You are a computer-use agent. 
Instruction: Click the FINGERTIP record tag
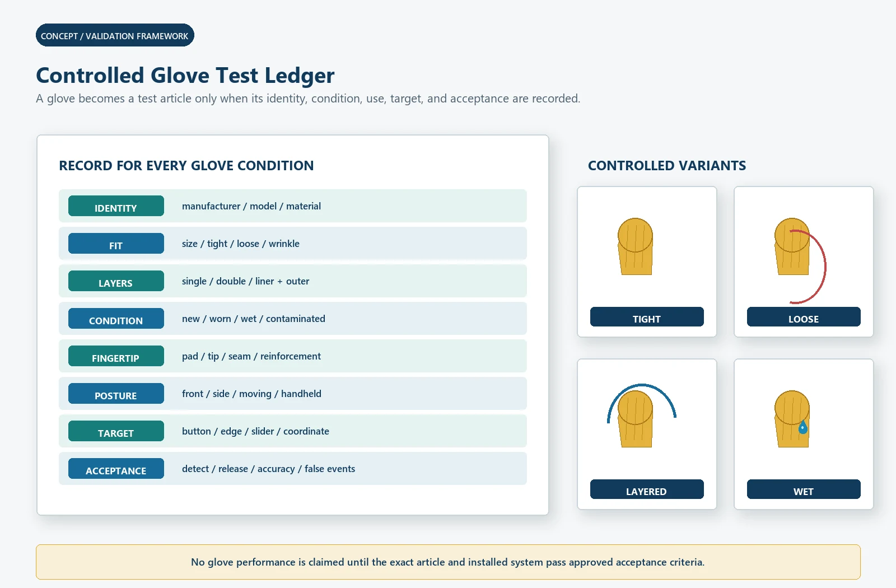(116, 356)
